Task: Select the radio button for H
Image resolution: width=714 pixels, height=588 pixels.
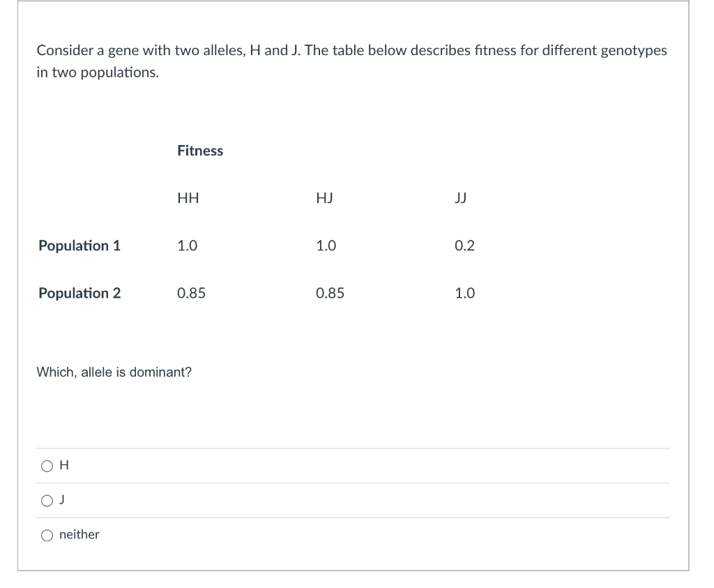Action: [47, 465]
